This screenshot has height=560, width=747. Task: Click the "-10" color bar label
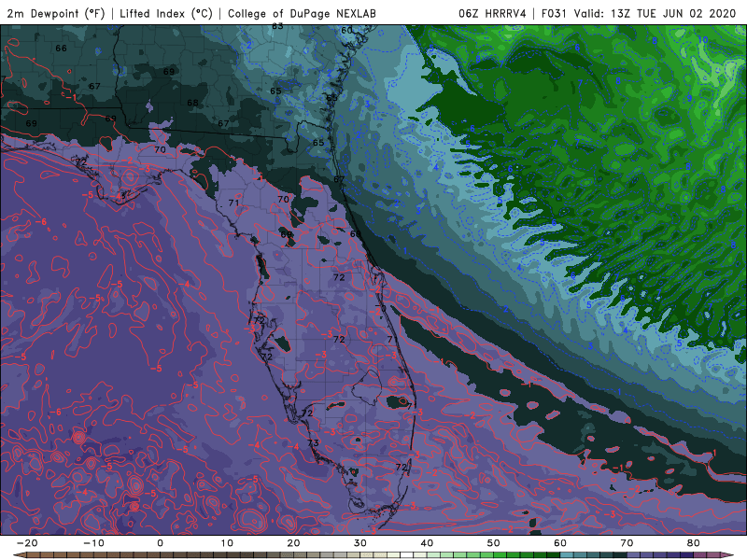pos(93,543)
